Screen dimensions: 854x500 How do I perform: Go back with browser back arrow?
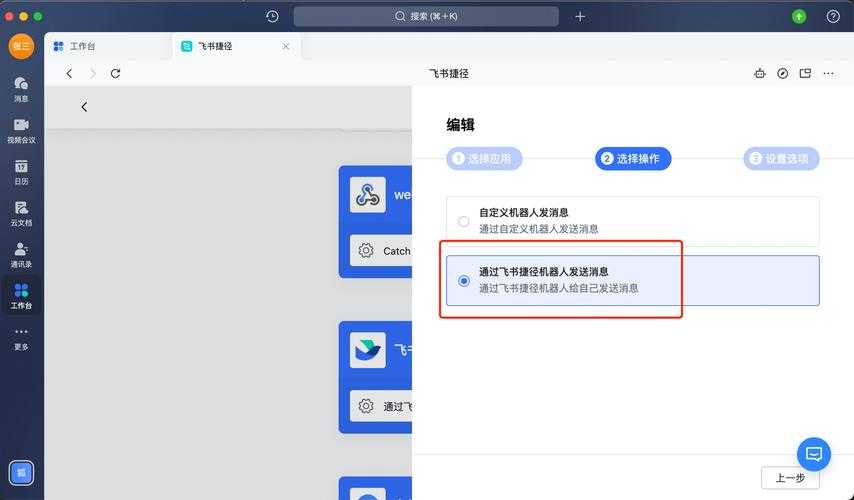(69, 73)
